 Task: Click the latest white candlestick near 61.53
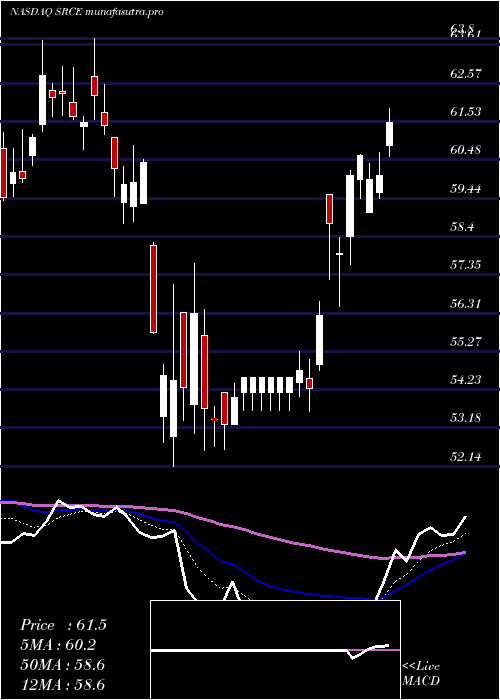point(390,133)
